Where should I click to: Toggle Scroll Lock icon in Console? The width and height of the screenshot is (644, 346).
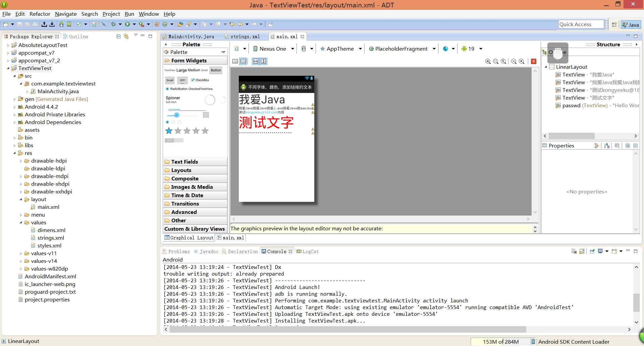tap(582, 251)
